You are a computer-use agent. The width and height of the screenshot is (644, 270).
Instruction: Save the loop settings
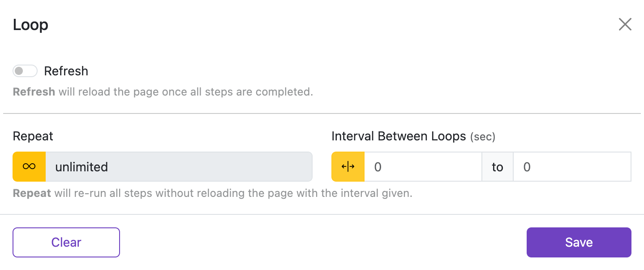pyautogui.click(x=579, y=242)
